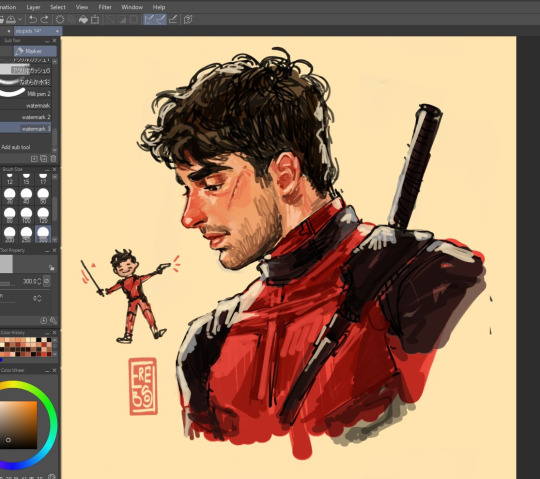540x479 pixels.
Task: Open the Select menu
Action: [x=58, y=7]
